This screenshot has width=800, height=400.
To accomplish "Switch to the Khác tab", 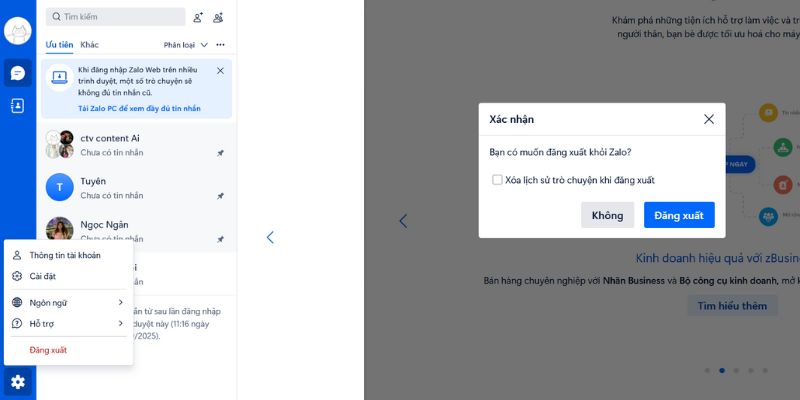I will point(89,45).
